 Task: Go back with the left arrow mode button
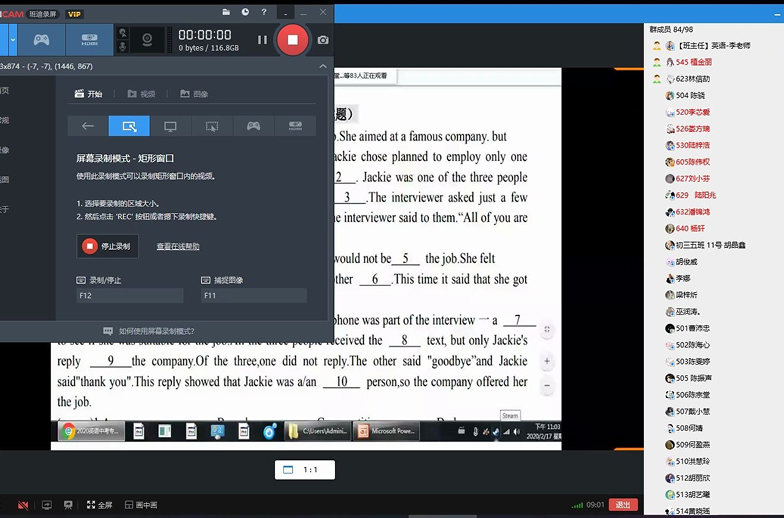[88, 126]
